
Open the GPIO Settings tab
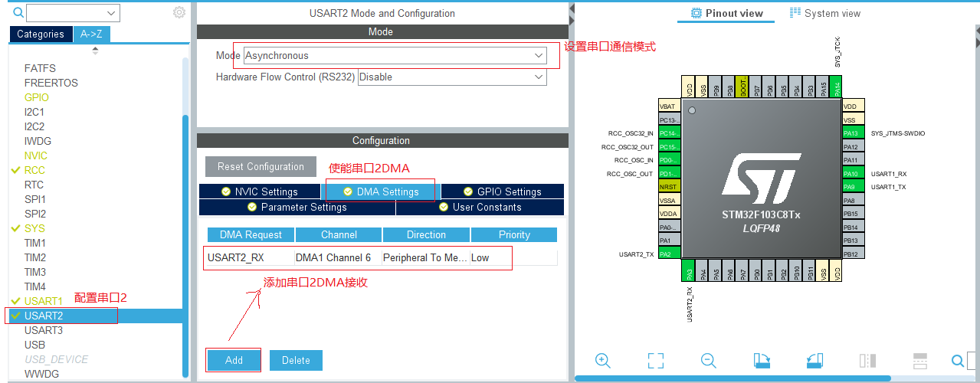pos(502,191)
